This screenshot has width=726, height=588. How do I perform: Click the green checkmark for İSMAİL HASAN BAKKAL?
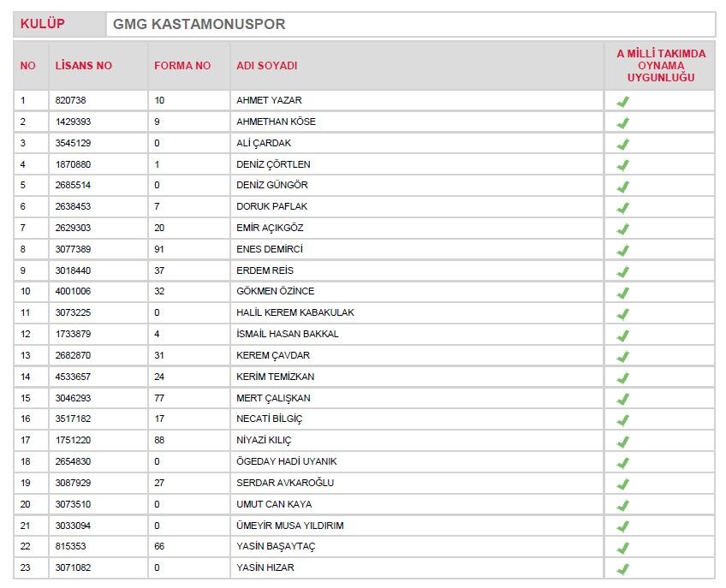coord(622,336)
